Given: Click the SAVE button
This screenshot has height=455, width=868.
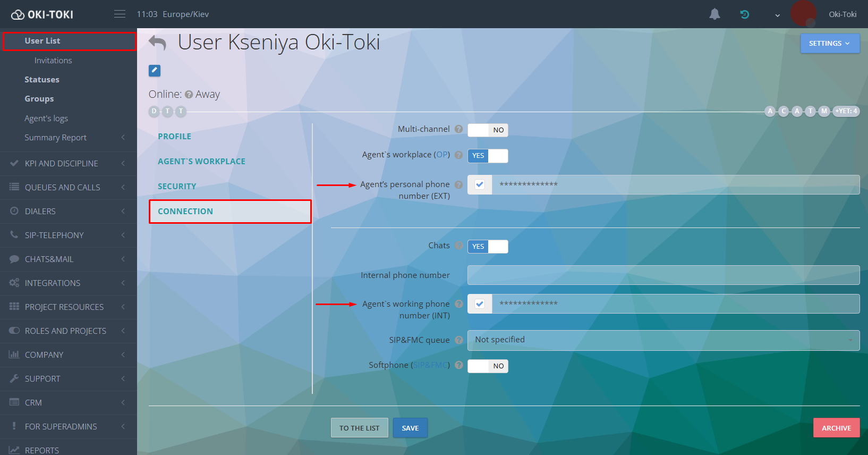Looking at the screenshot, I should [410, 428].
